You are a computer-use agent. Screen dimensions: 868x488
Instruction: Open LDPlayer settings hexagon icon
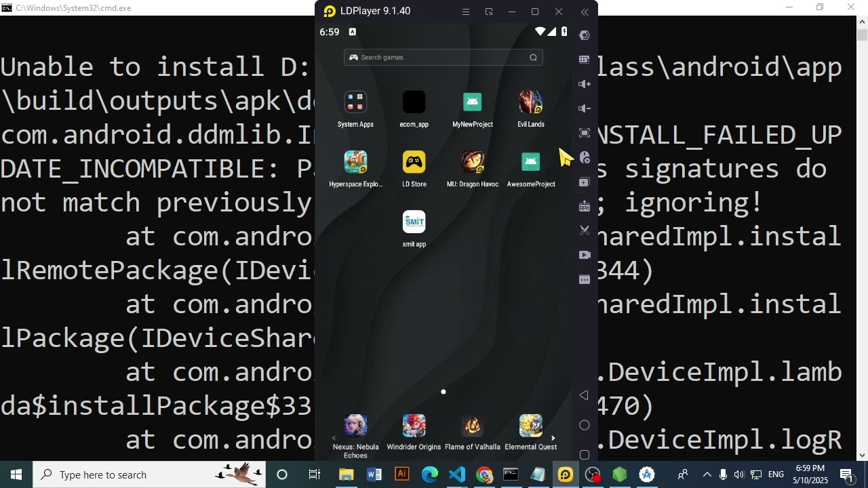tap(585, 35)
